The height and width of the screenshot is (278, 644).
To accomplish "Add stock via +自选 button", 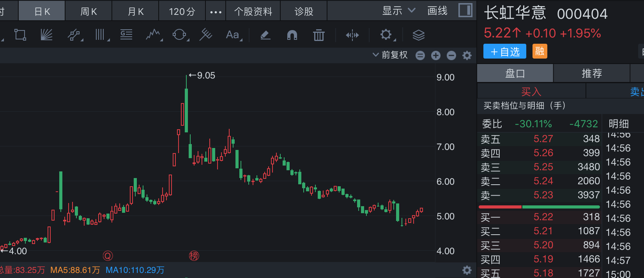I will 504,52.
